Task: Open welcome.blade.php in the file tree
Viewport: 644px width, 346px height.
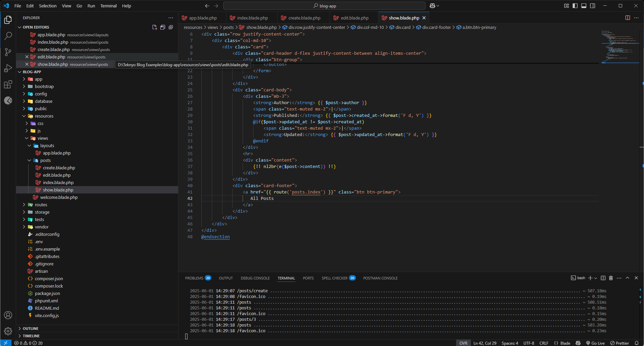Action: pyautogui.click(x=59, y=198)
